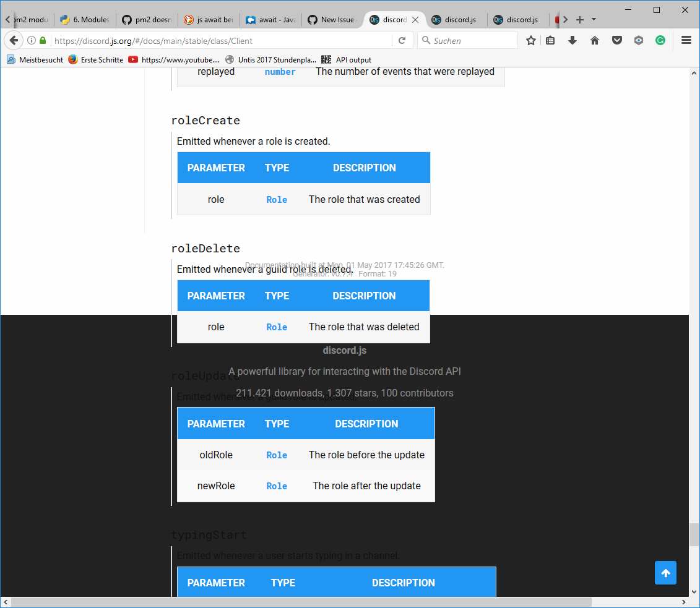Open the Role link for oldRole parameter
The height and width of the screenshot is (608, 700).
point(277,455)
